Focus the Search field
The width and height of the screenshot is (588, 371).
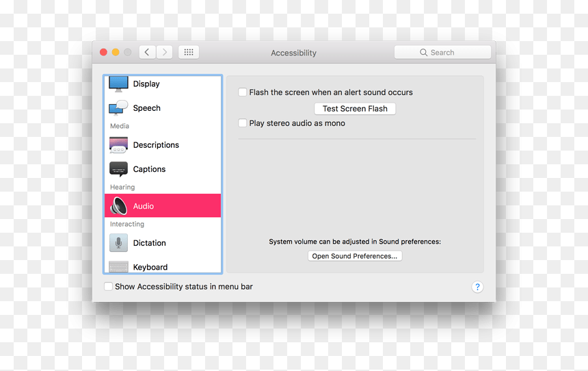442,53
